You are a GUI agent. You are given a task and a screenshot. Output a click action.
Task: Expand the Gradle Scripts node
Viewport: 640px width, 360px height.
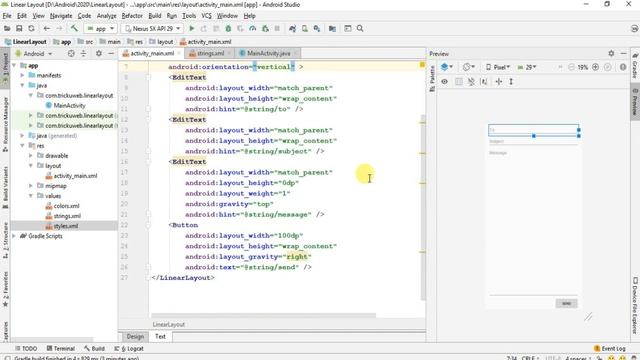tap(14, 236)
